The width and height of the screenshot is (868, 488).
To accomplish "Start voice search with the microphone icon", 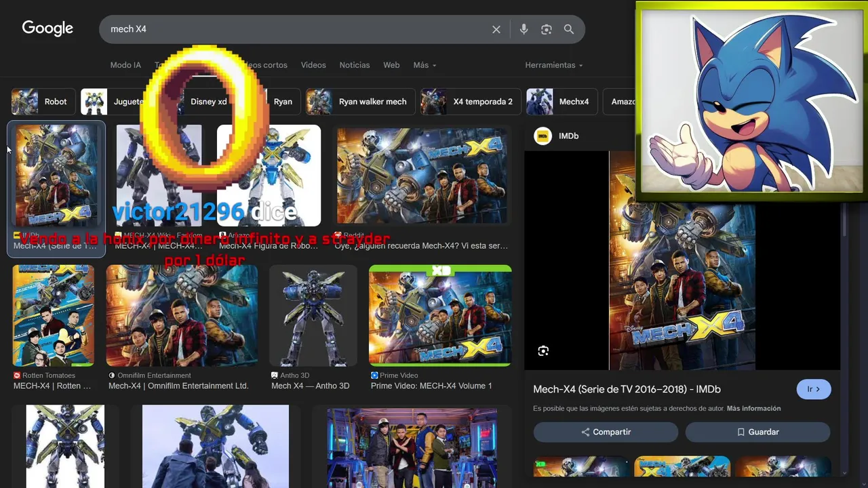I will point(524,29).
